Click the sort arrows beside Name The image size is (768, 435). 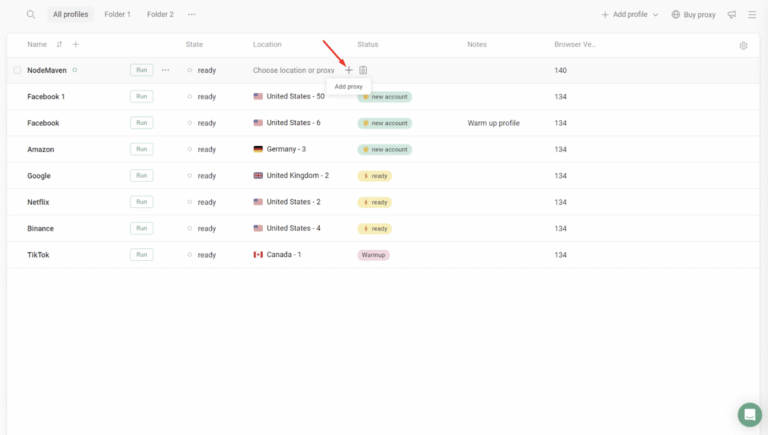tap(59, 44)
